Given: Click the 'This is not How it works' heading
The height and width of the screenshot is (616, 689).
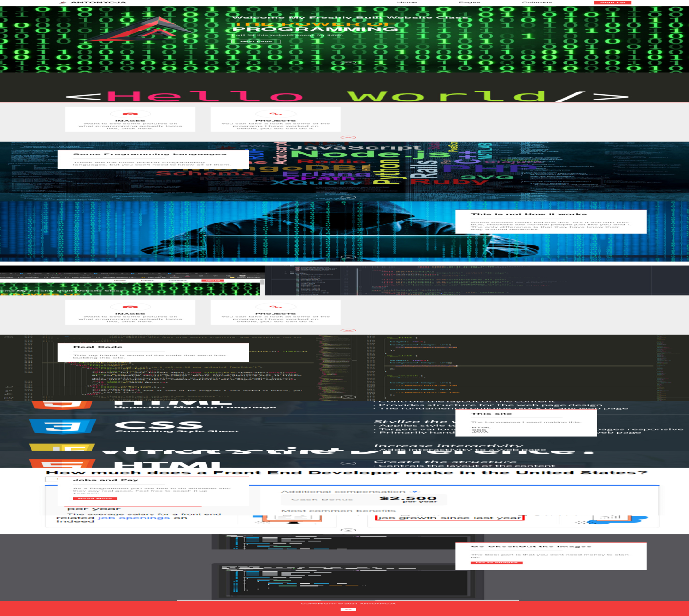Looking at the screenshot, I should [x=529, y=214].
